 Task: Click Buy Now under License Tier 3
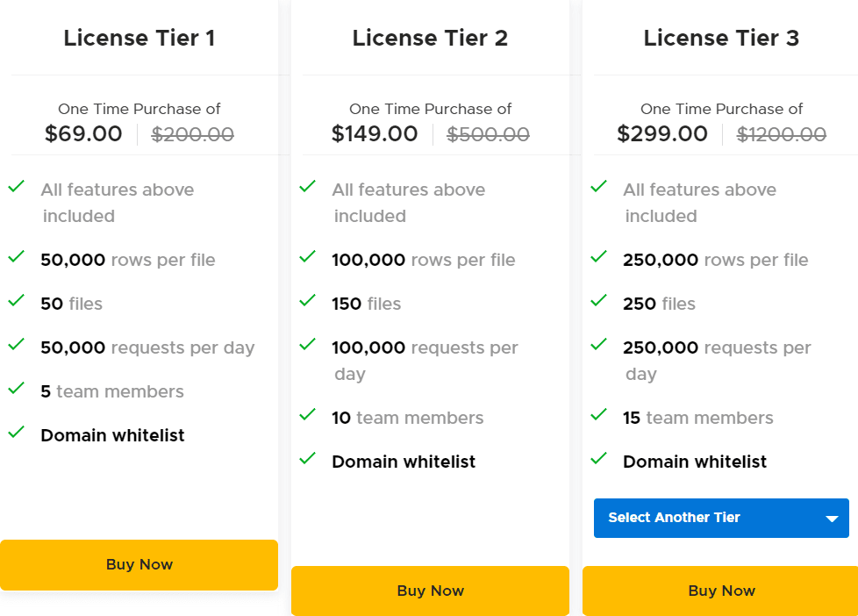pyautogui.click(x=721, y=591)
